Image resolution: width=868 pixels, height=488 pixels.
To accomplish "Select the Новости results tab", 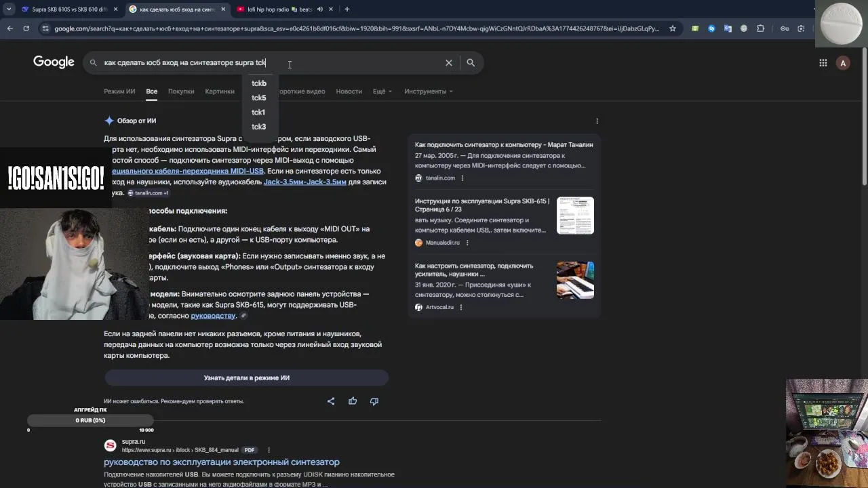I will pyautogui.click(x=349, y=91).
